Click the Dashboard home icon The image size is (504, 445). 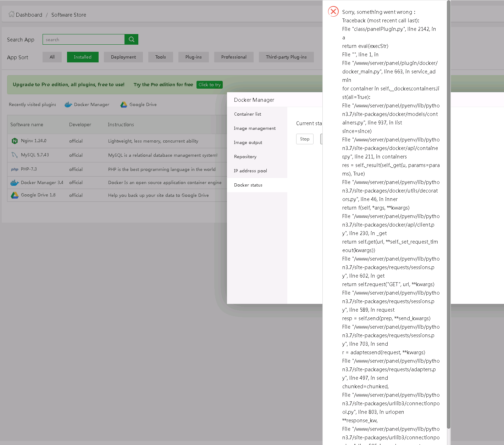click(x=12, y=14)
